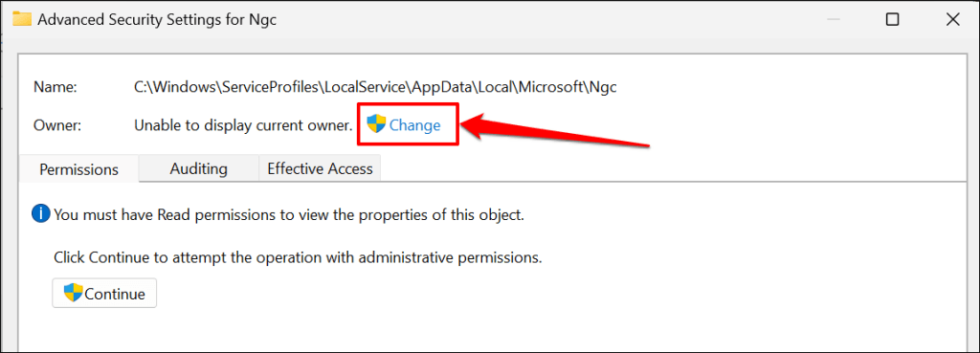Switch to the Permissions tab
Screen dimensions: 980x353
[78, 168]
